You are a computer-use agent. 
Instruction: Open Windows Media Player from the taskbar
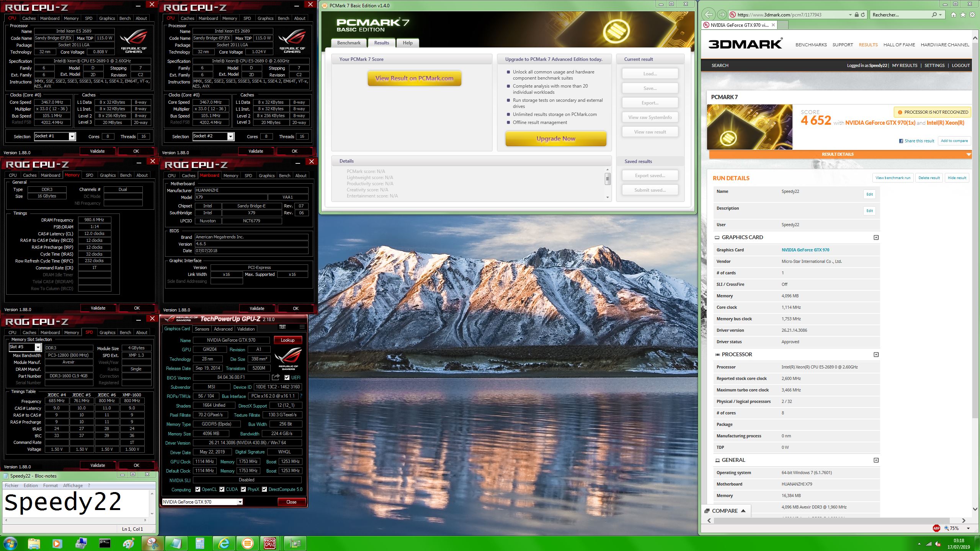(x=57, y=543)
